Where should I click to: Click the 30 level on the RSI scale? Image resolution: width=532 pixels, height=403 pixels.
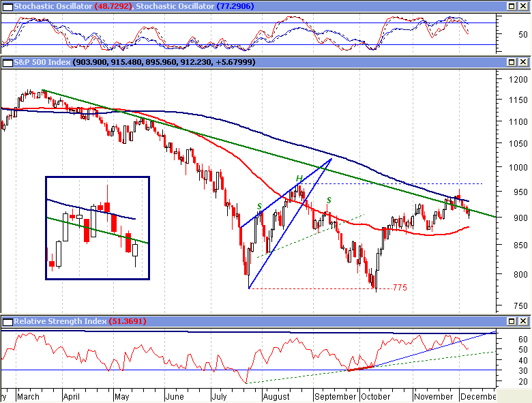[523, 371]
